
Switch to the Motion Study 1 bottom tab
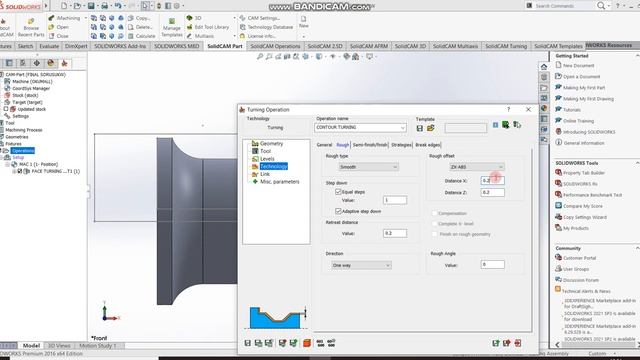(x=98, y=346)
